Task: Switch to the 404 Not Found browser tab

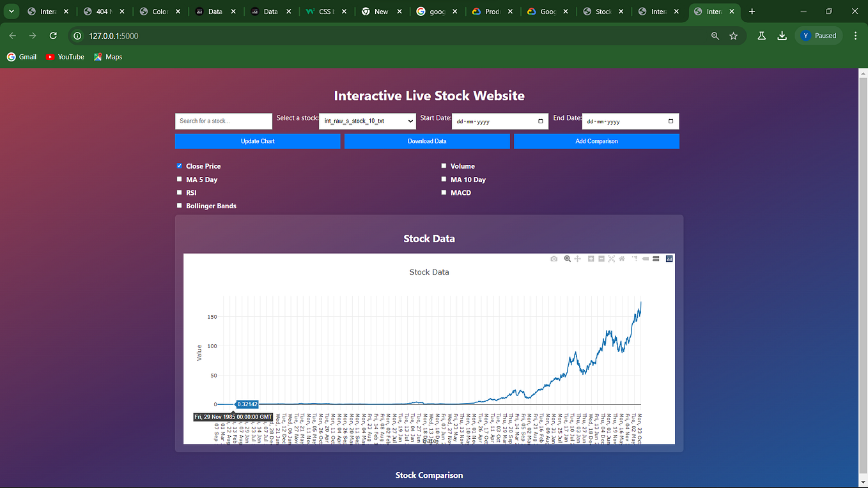Action: [x=102, y=11]
